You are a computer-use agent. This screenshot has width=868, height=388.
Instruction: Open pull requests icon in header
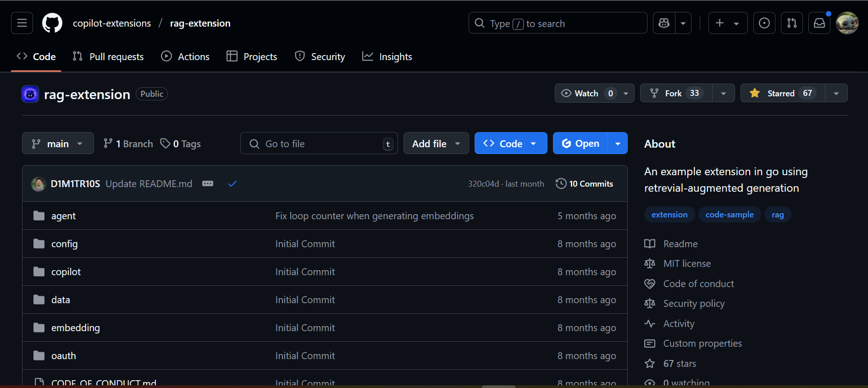point(792,23)
